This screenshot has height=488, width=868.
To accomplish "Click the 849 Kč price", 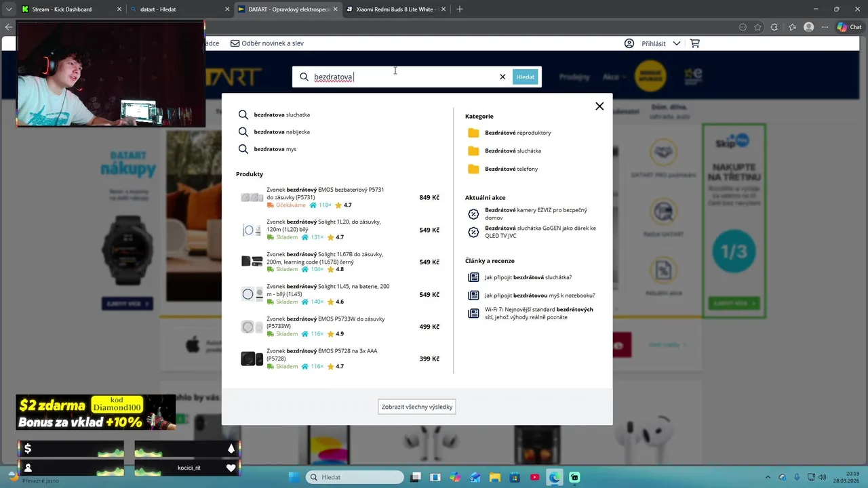I will point(429,198).
